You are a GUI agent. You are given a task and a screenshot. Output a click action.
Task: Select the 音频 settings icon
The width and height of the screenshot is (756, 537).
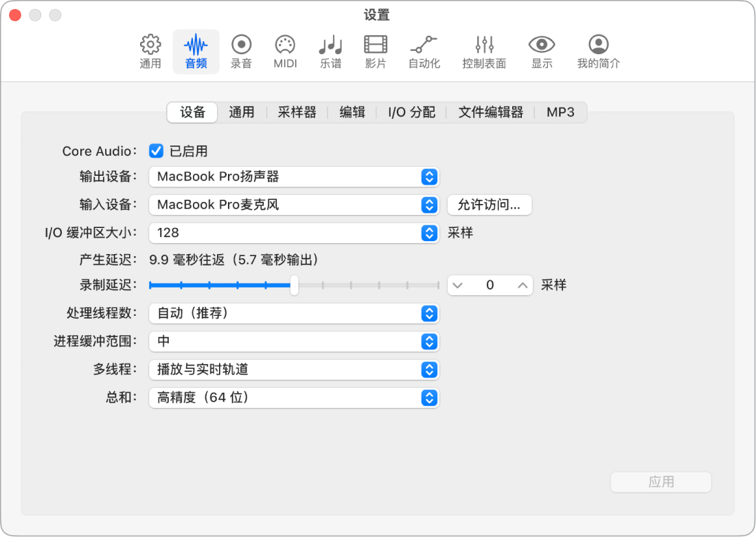pyautogui.click(x=196, y=51)
